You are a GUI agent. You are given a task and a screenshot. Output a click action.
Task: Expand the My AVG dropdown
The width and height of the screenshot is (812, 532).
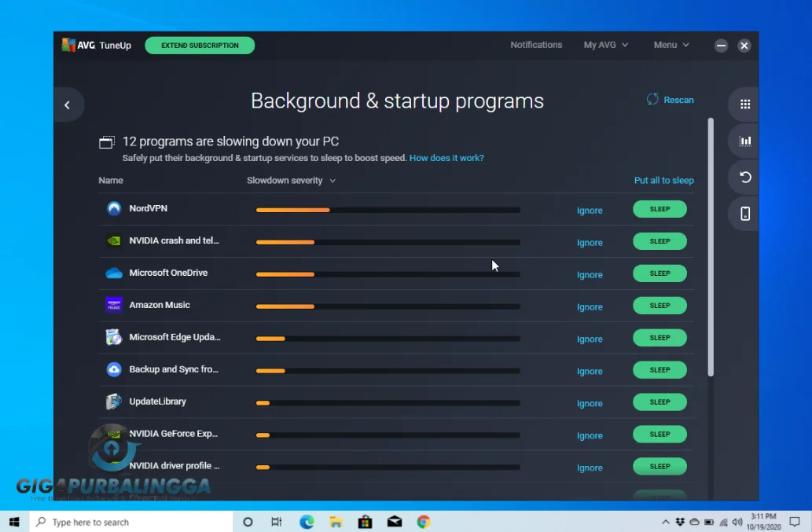(x=605, y=45)
